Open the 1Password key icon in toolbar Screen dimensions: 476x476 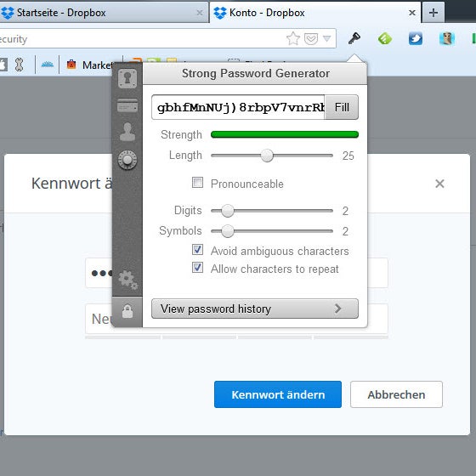tap(354, 38)
